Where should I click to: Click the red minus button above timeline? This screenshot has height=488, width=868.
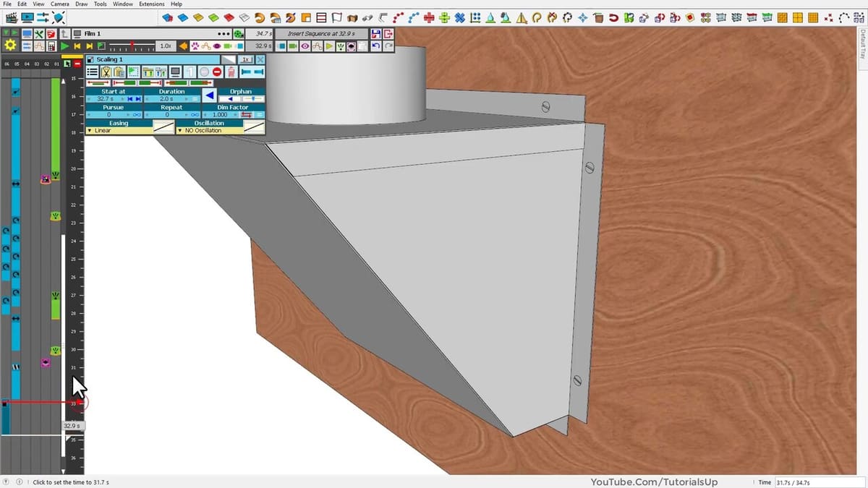(77, 64)
